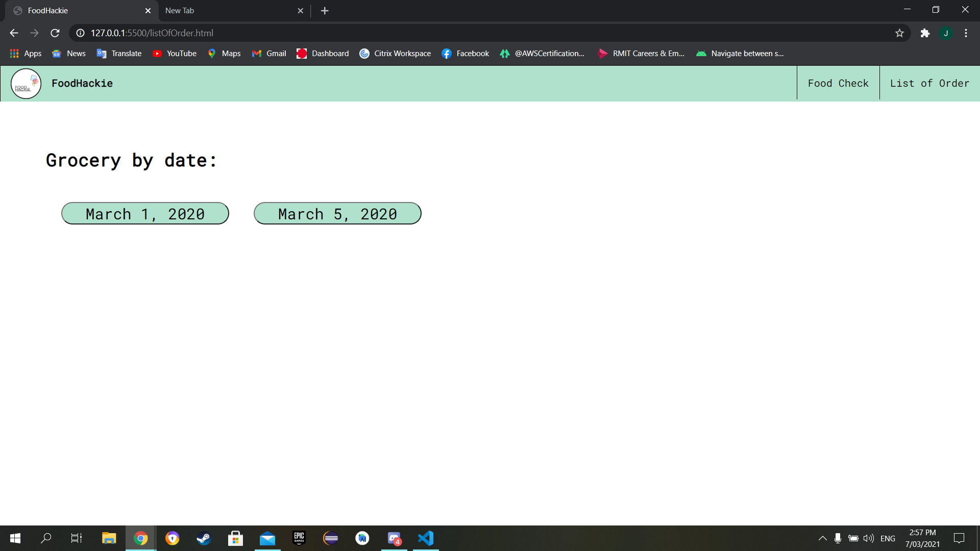The width and height of the screenshot is (980, 551).
Task: Go back with the browser arrow
Action: tap(14, 33)
